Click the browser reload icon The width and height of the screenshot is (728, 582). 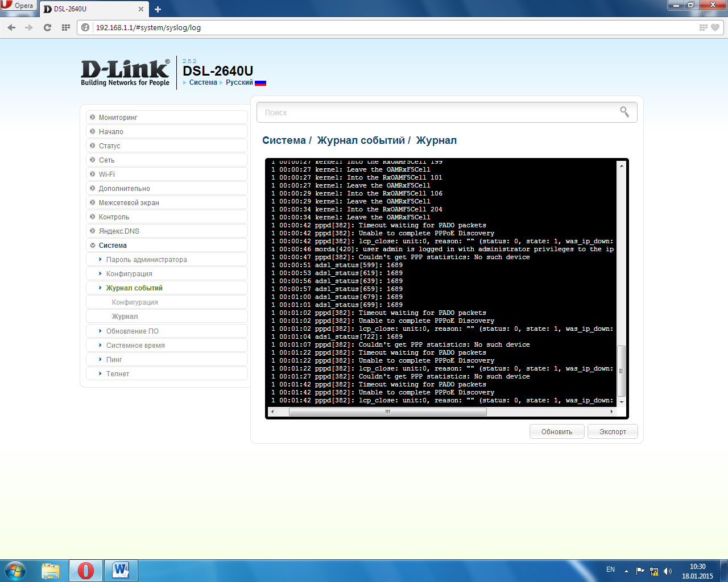pos(47,27)
